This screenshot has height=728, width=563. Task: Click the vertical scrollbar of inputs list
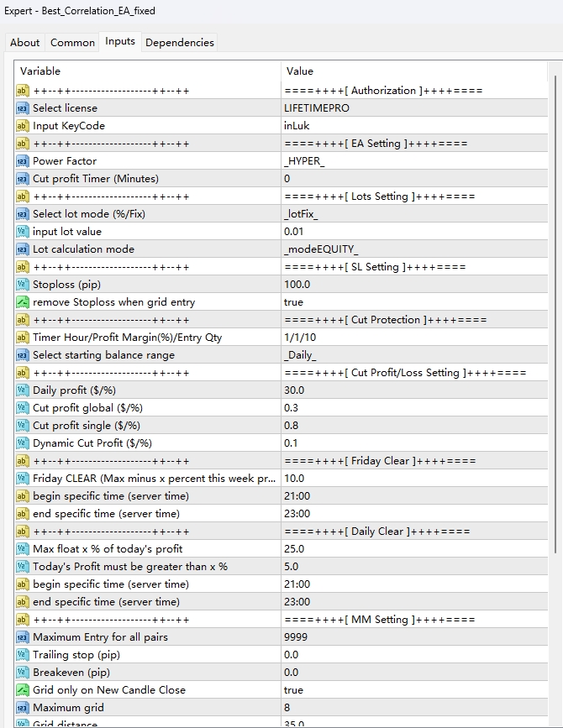(x=555, y=314)
